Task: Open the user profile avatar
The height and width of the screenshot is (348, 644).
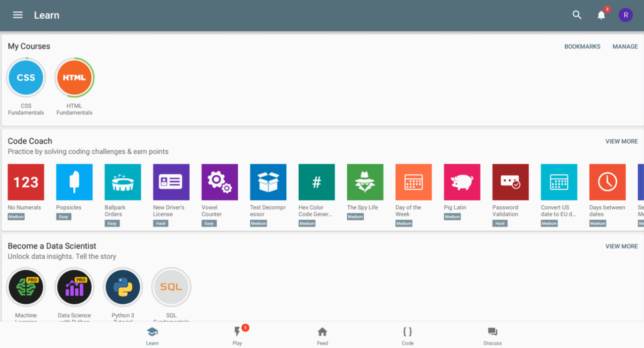Action: click(626, 15)
